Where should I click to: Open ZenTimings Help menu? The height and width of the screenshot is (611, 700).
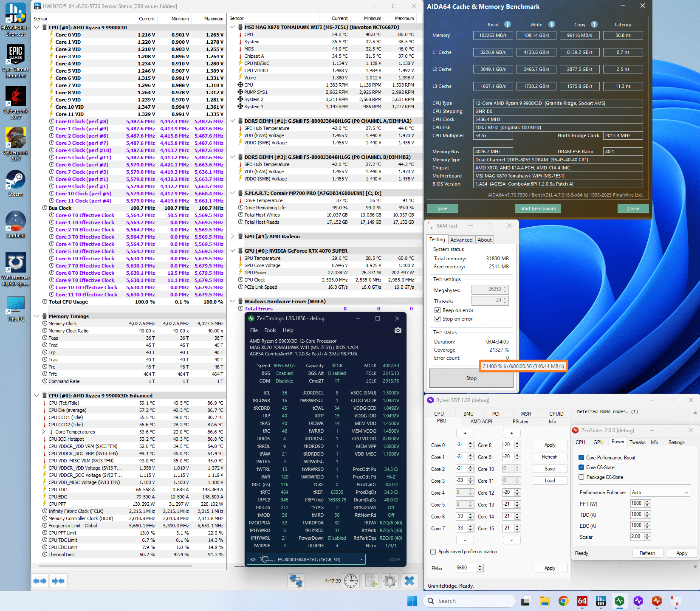(x=288, y=330)
